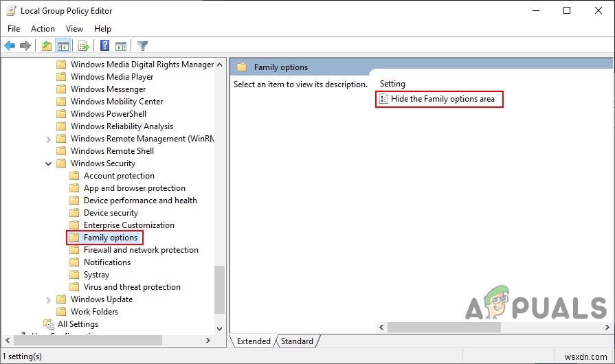The width and height of the screenshot is (615, 364).
Task: Click the tree pane horizontal scroll right arrow
Action: 208,341
